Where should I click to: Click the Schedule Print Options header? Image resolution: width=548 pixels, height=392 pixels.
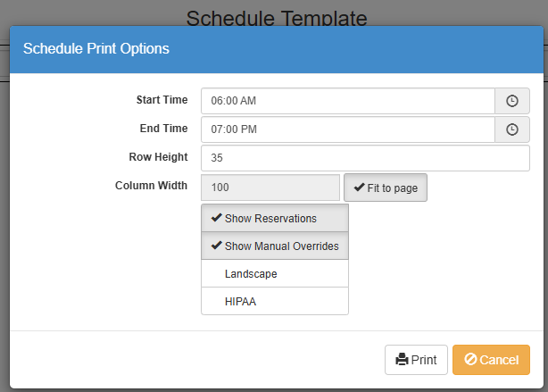click(96, 48)
